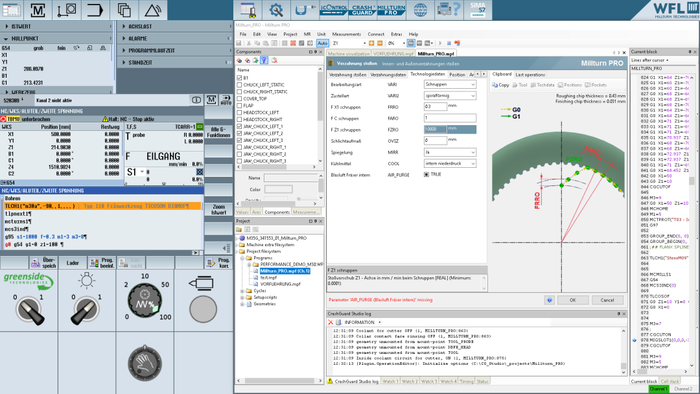This screenshot has height=394, width=700.
Task: Click the stacked windows icon in top bar
Action: (x=124, y=10)
